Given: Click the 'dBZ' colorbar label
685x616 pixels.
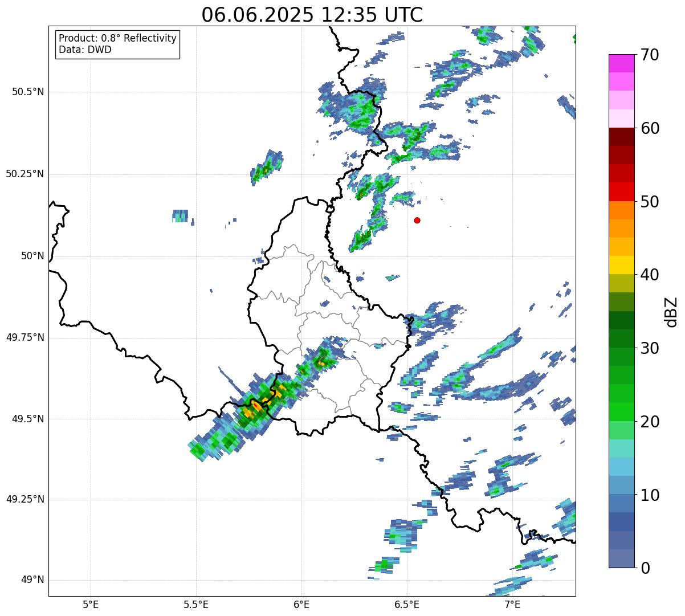Looking at the screenshot, I should click(671, 311).
